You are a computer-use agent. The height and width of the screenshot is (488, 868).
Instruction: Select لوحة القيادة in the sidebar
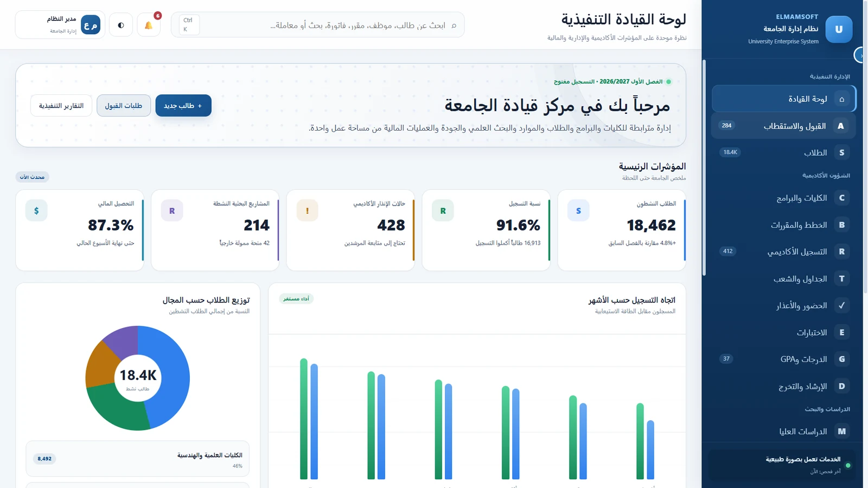[x=783, y=99]
